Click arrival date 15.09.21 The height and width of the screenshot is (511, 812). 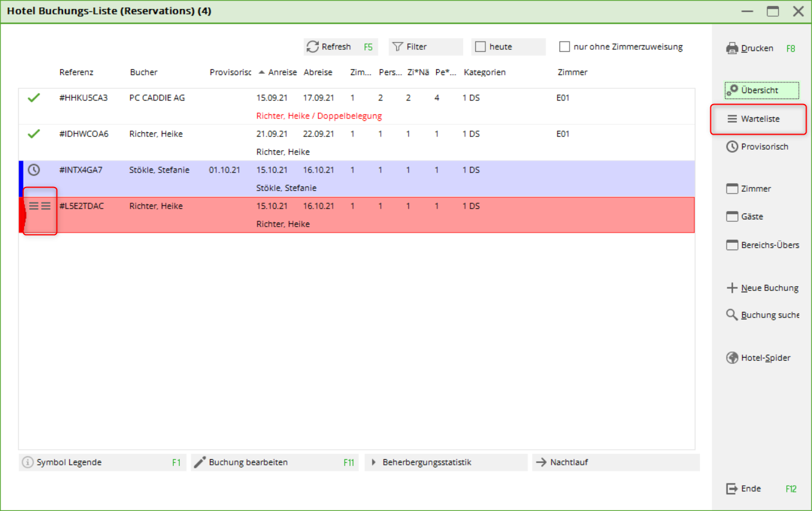[272, 97]
